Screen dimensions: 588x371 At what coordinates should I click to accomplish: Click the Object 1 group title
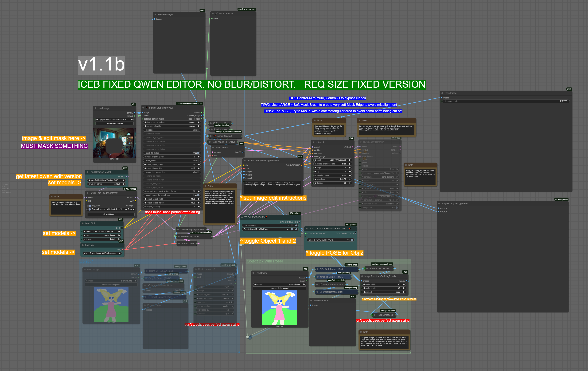[86, 261]
